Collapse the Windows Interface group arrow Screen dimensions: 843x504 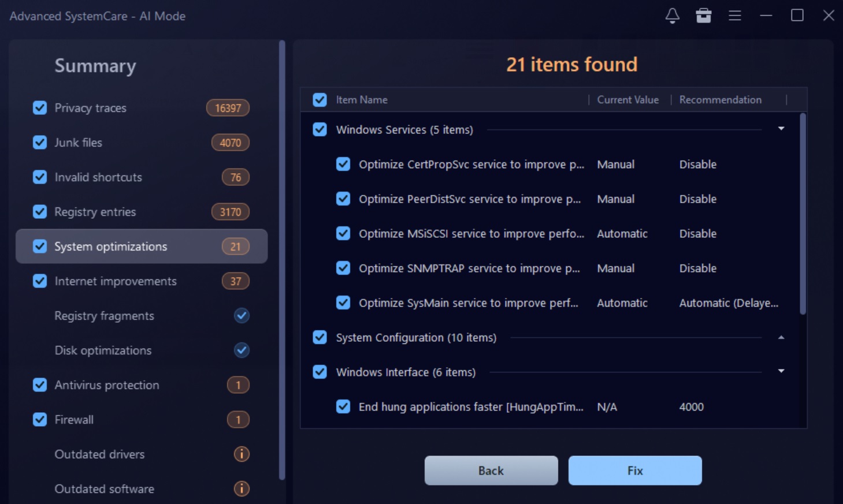pos(781,371)
